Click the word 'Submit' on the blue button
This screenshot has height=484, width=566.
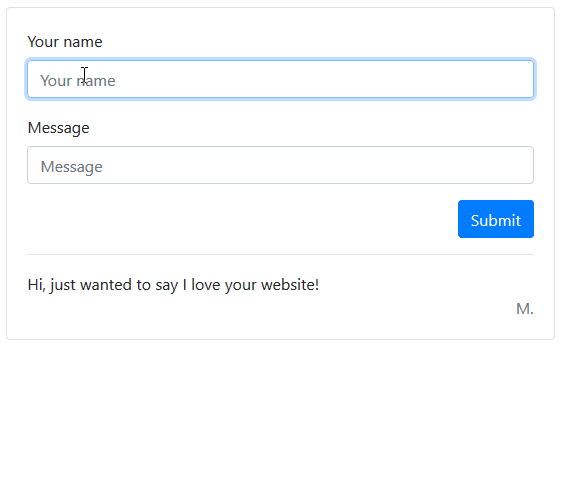(x=496, y=220)
